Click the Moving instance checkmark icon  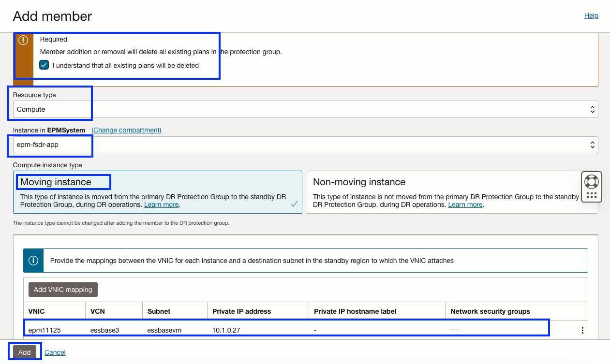pos(294,204)
